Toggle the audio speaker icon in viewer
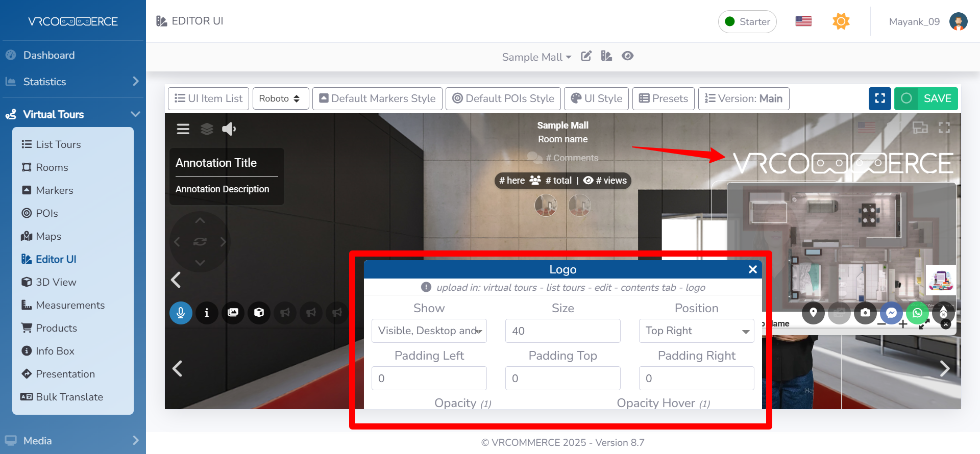This screenshot has width=980, height=454. tap(229, 129)
